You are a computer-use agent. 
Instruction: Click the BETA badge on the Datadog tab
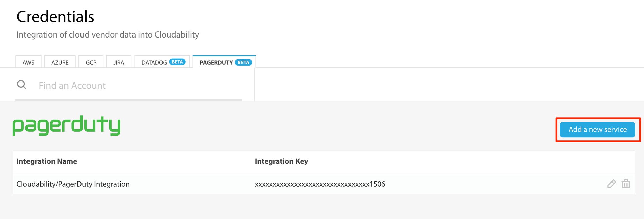point(177,62)
